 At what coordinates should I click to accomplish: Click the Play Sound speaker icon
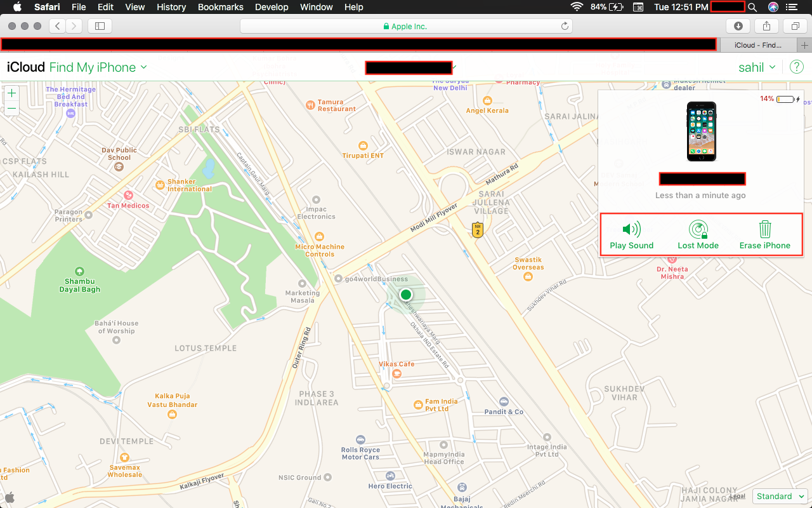tap(631, 229)
